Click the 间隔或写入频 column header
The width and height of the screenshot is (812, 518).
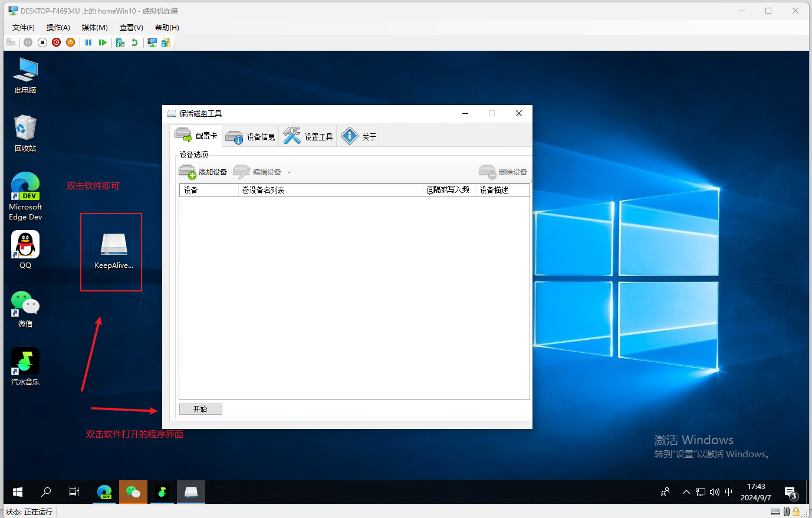click(450, 190)
